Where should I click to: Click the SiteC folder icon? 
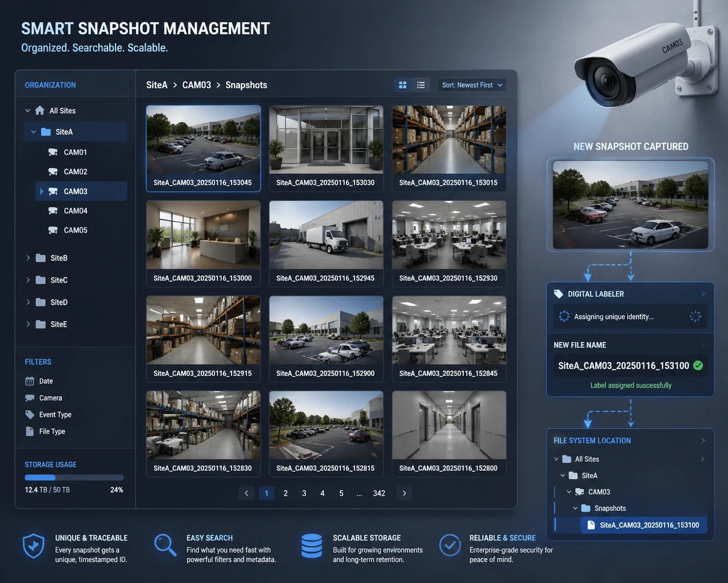point(41,280)
